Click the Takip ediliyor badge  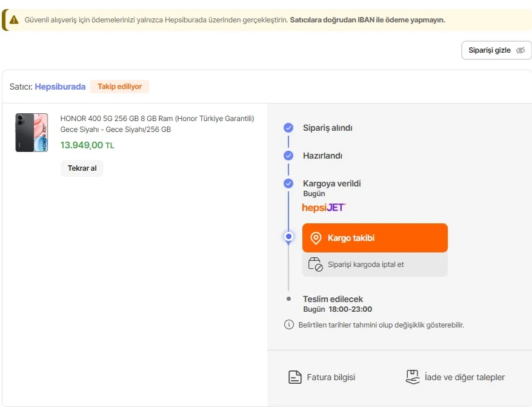[x=119, y=87]
